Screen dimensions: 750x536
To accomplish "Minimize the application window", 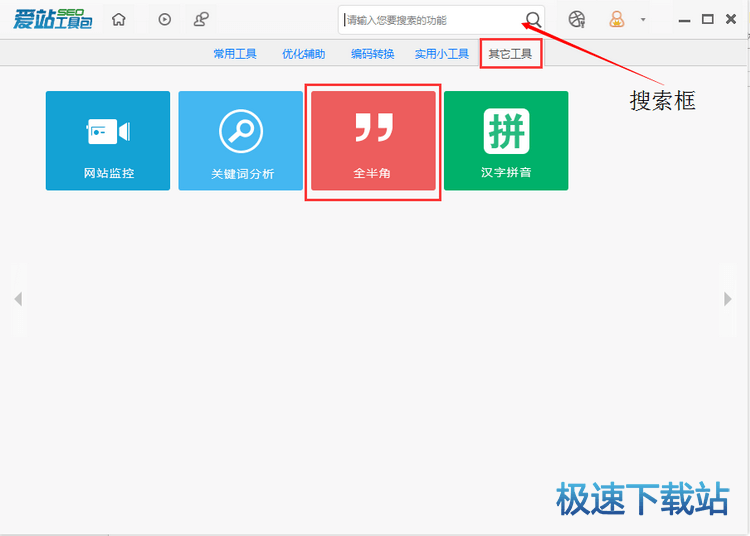I will pyautogui.click(x=684, y=20).
